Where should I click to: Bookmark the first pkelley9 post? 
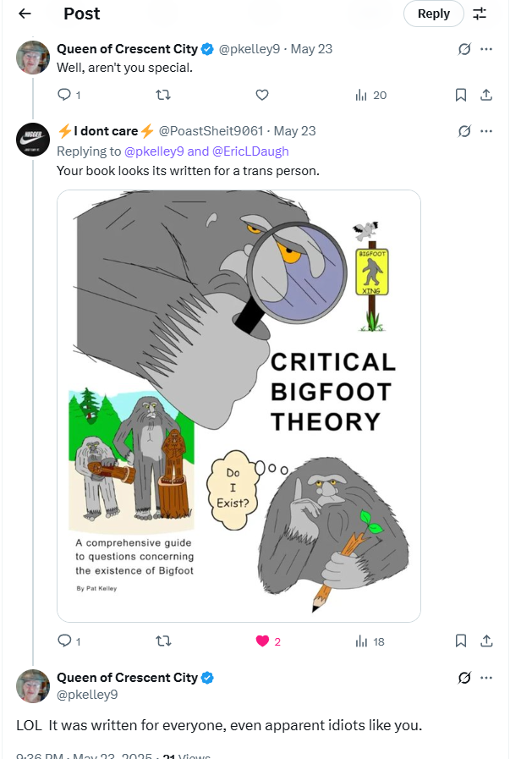461,95
